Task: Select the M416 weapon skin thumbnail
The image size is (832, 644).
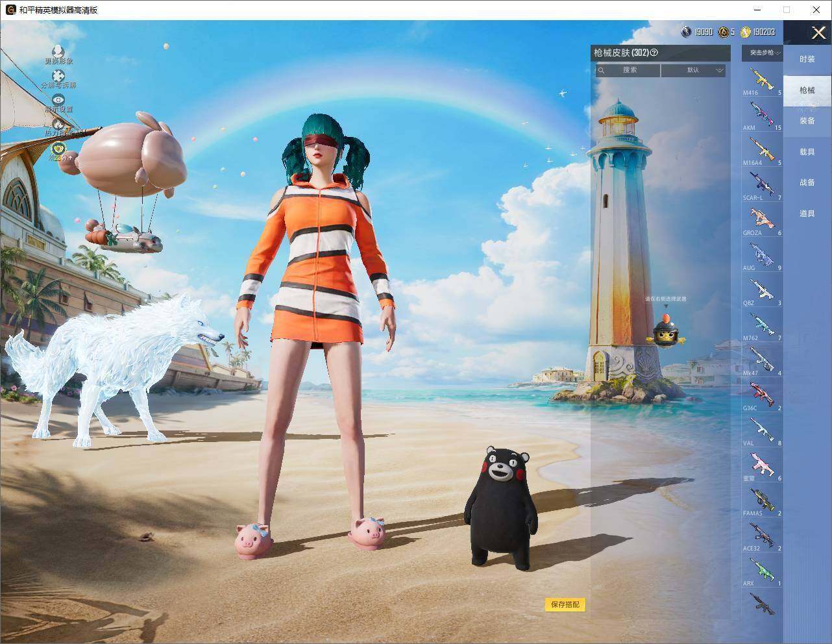Action: [x=763, y=80]
